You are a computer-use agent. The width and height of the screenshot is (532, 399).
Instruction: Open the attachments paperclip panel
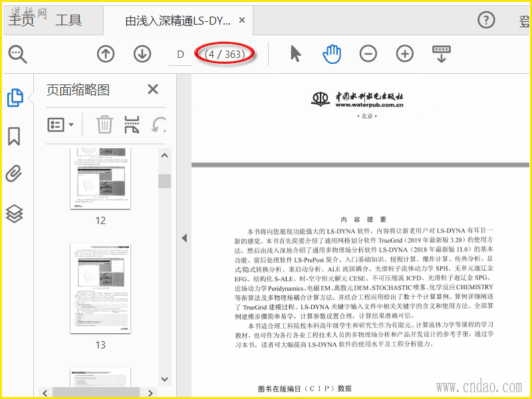tap(14, 174)
